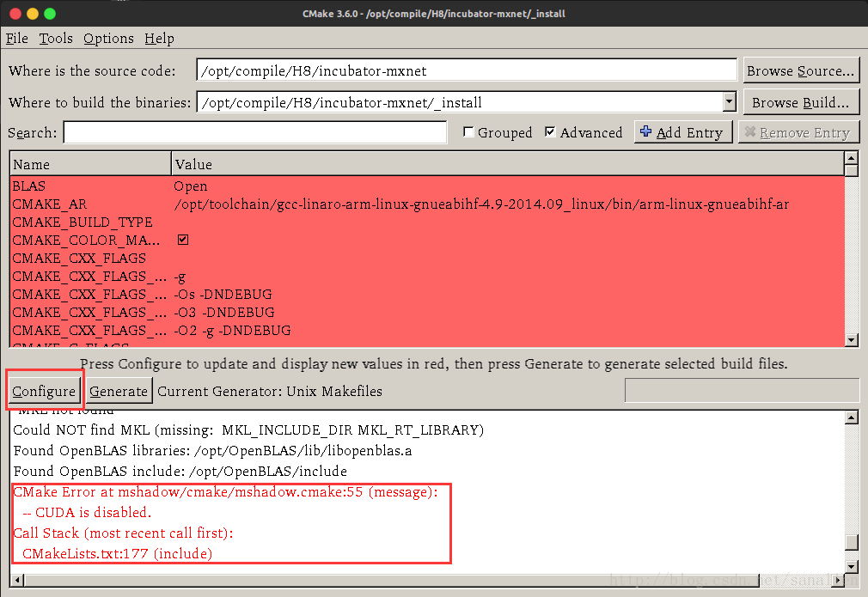This screenshot has height=597, width=868.
Task: Expand the build binaries path dropdown
Action: [x=730, y=102]
